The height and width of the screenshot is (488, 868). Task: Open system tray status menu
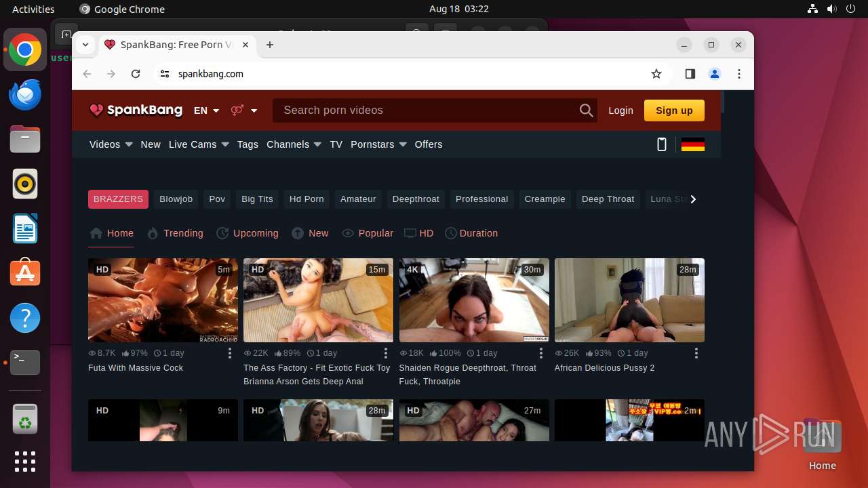pos(831,9)
